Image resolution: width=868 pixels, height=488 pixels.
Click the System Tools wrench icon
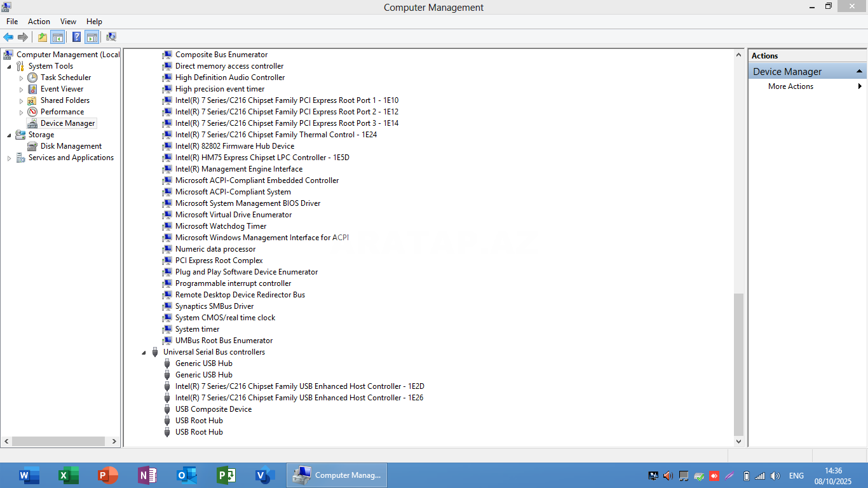[x=20, y=66]
